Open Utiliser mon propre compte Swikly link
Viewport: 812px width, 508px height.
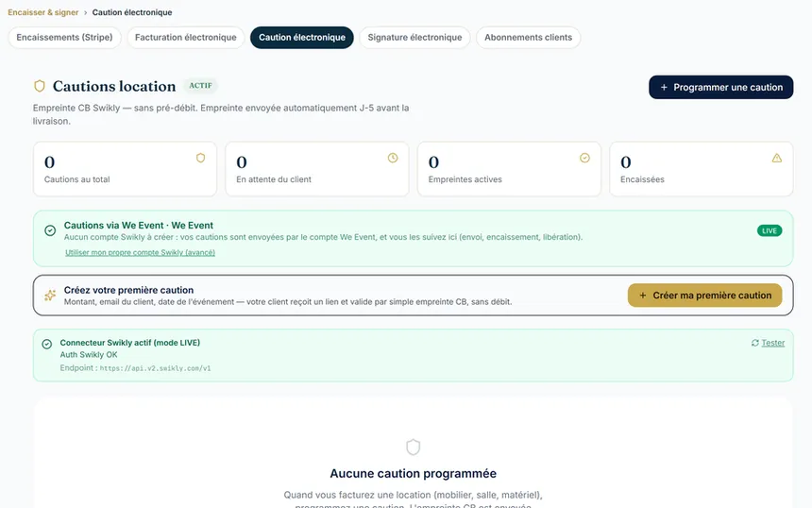(140, 253)
